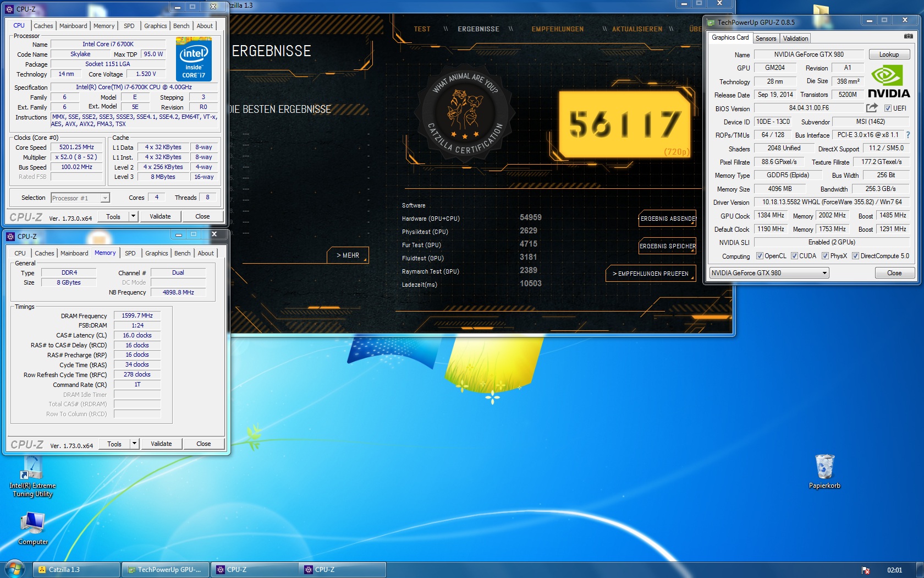Click the GPU-Z title bar icon
The height and width of the screenshot is (578, 924).
tap(711, 23)
